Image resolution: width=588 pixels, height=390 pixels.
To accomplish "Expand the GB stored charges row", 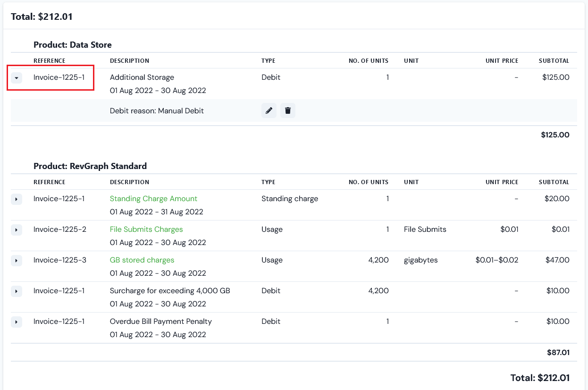I will pyautogui.click(x=16, y=260).
